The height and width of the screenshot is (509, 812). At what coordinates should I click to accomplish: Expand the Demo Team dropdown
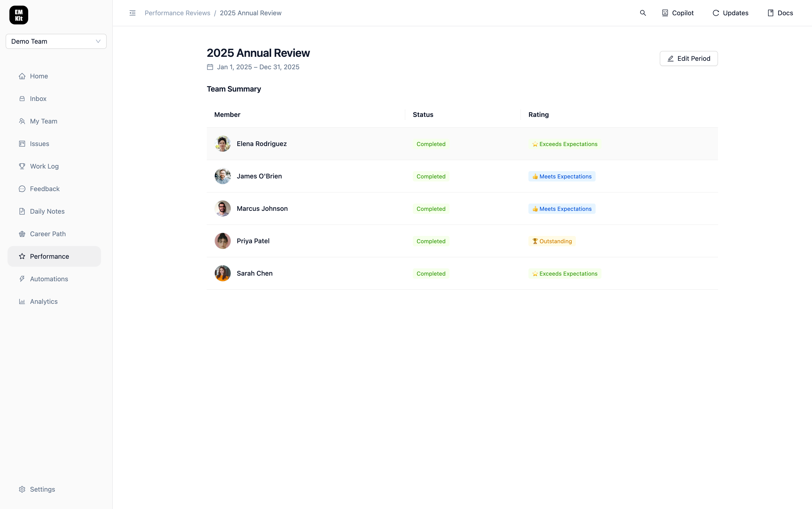pyautogui.click(x=56, y=41)
